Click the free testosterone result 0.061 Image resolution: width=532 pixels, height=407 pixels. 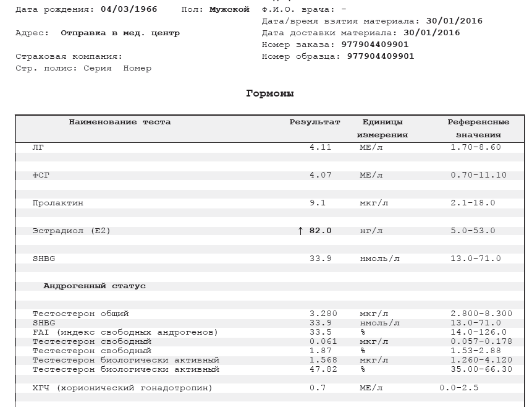click(x=323, y=341)
